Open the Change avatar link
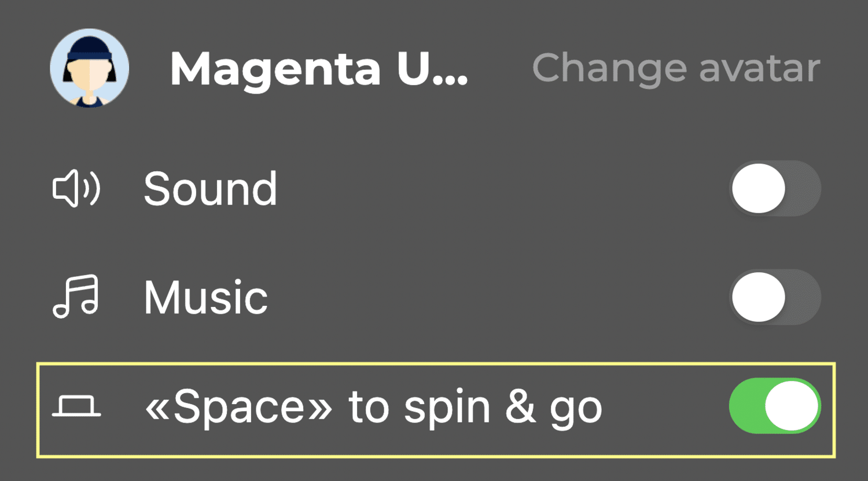This screenshot has width=868, height=481. click(676, 68)
